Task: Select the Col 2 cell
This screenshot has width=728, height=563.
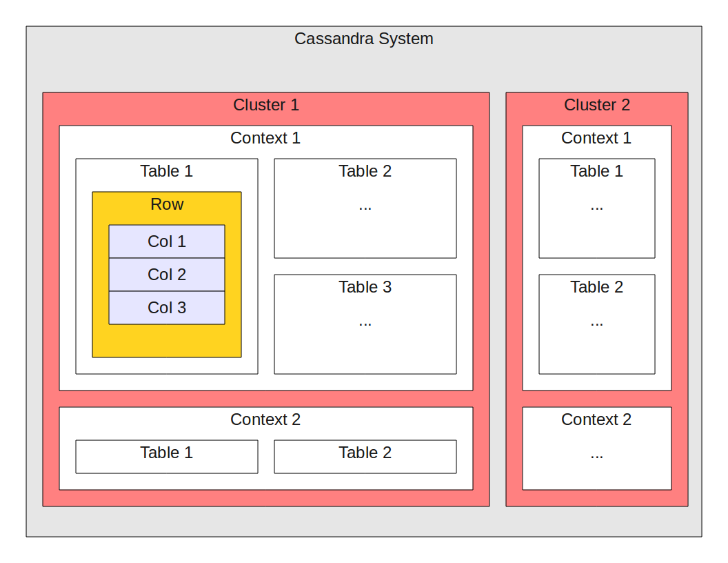Action: 167,275
